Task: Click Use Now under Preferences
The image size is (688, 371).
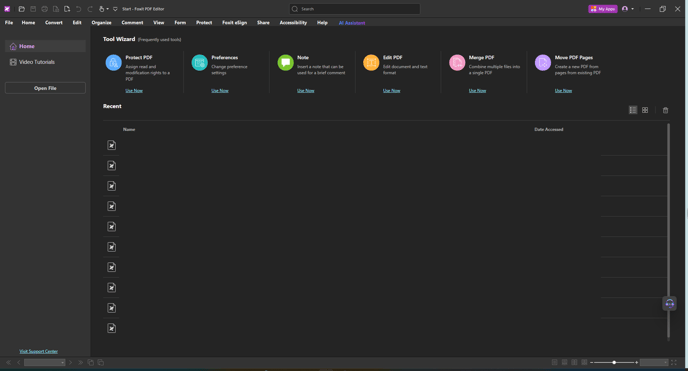Action: [x=220, y=90]
